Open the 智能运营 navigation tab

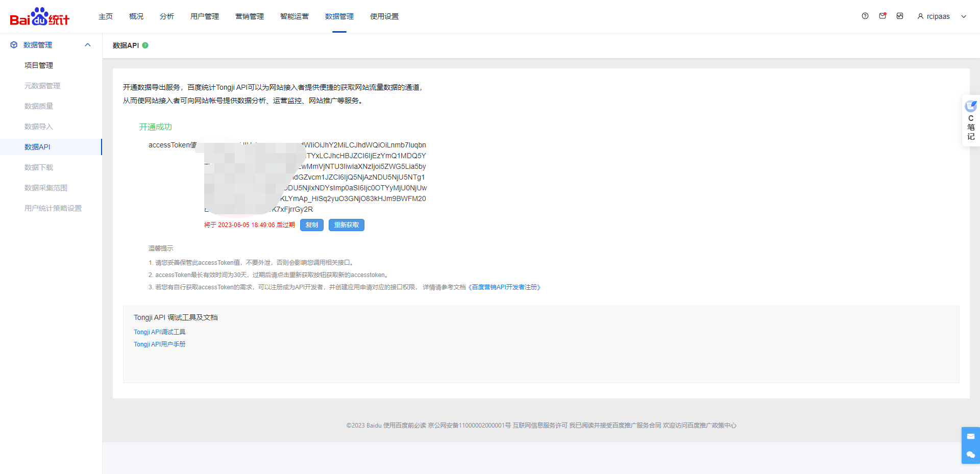(x=294, y=16)
